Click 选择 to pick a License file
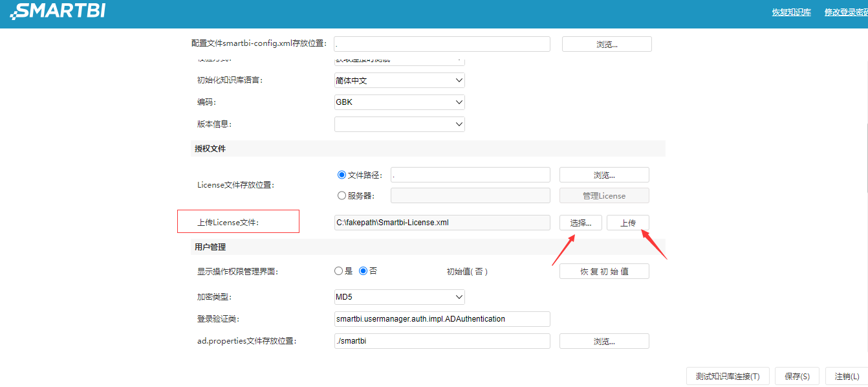 (580, 222)
